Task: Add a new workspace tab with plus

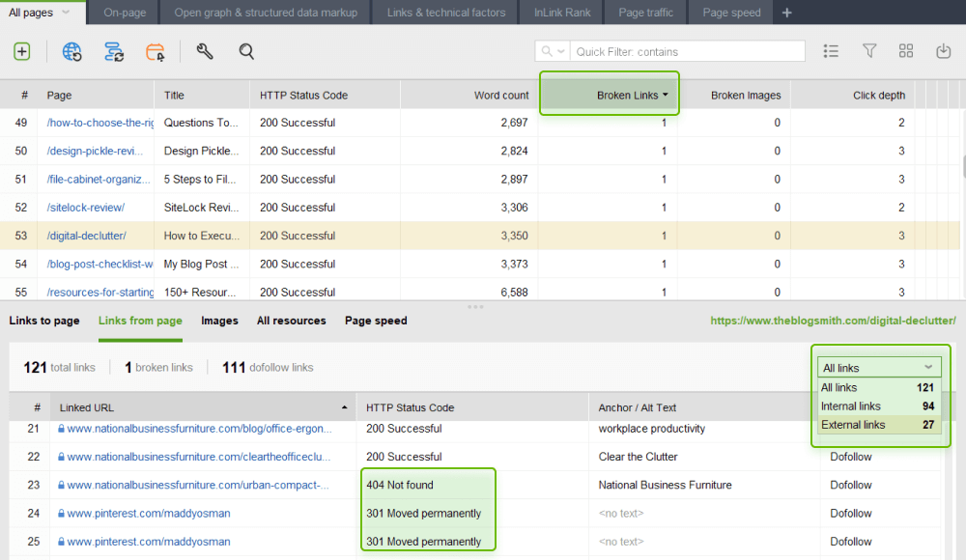Action: tap(786, 13)
